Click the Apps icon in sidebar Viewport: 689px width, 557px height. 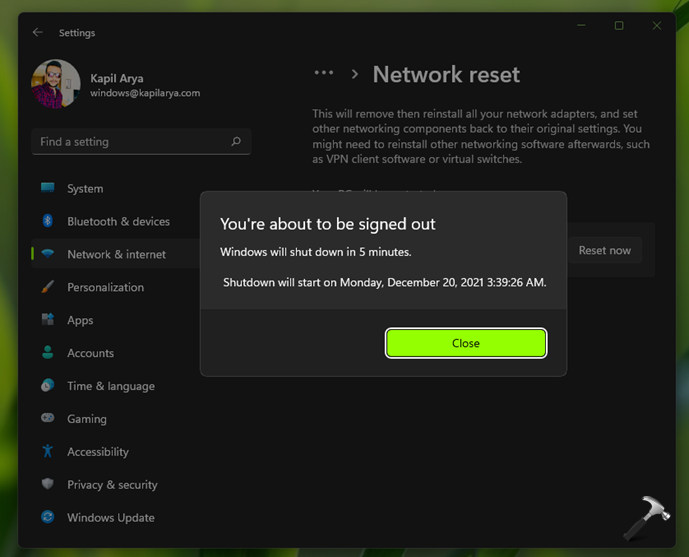coord(48,320)
